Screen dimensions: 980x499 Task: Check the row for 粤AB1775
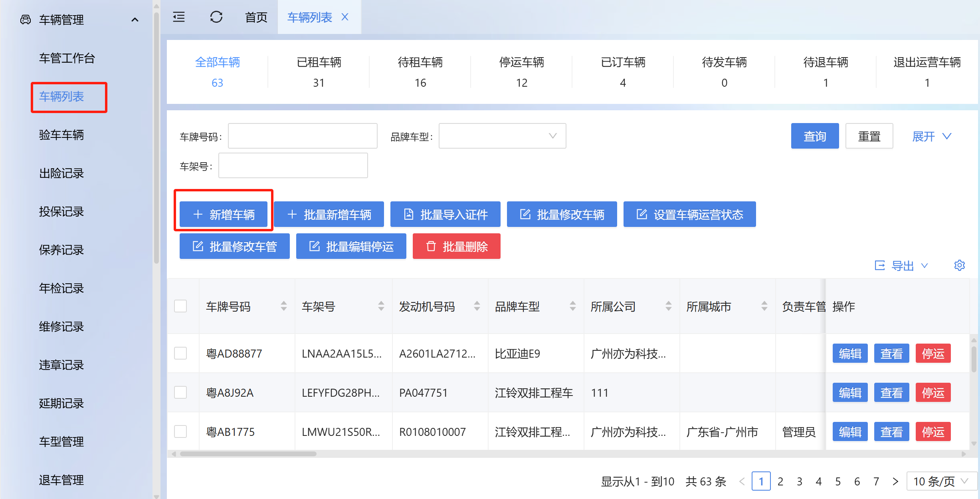(180, 432)
